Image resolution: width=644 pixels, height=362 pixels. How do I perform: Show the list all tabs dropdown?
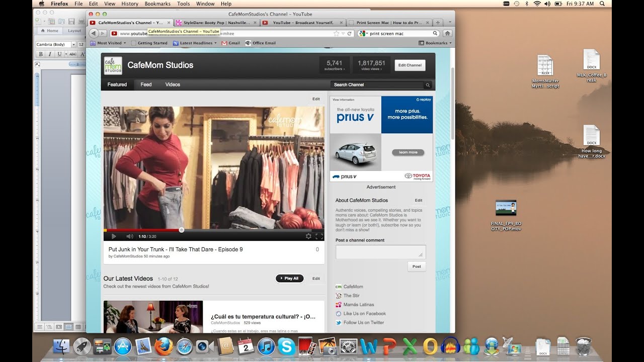450,23
